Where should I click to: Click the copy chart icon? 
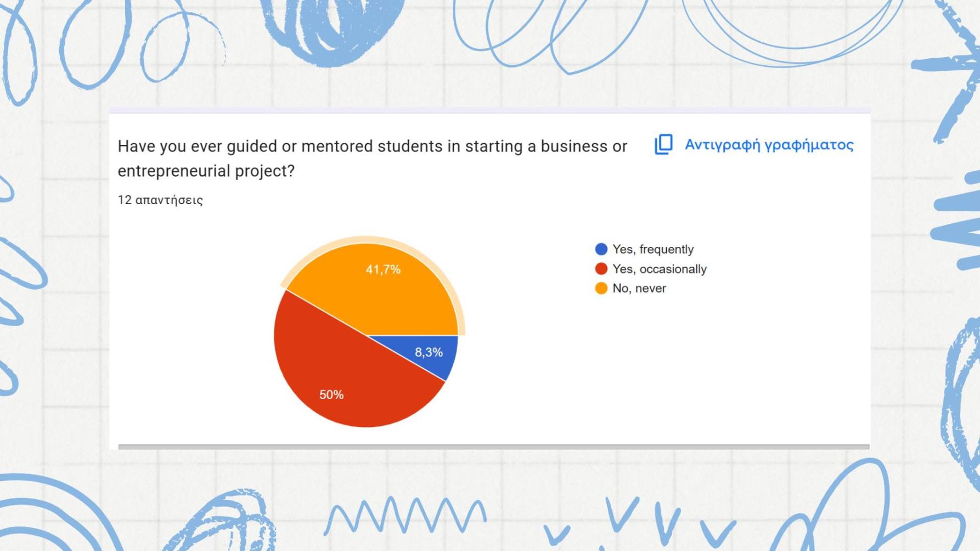[663, 144]
